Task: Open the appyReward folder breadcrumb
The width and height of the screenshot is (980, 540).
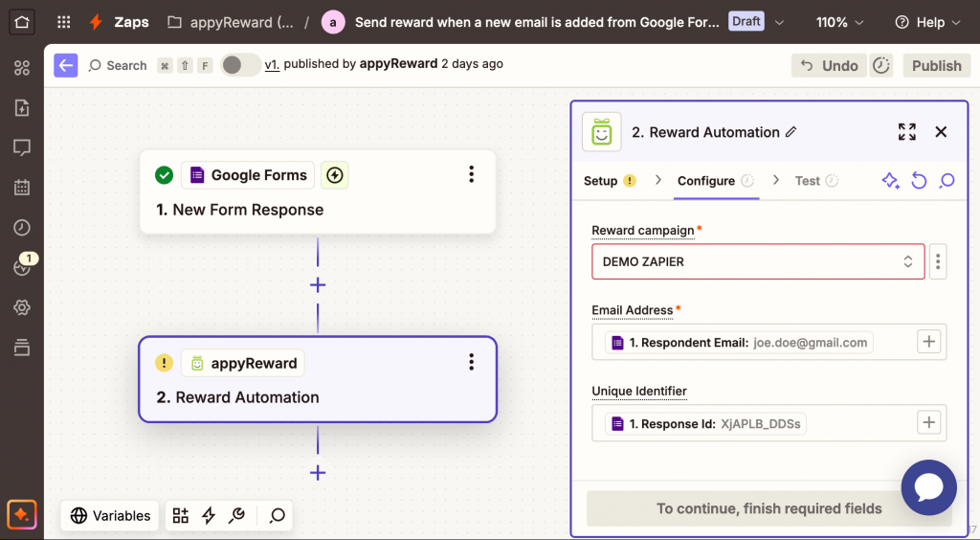Action: (x=231, y=23)
